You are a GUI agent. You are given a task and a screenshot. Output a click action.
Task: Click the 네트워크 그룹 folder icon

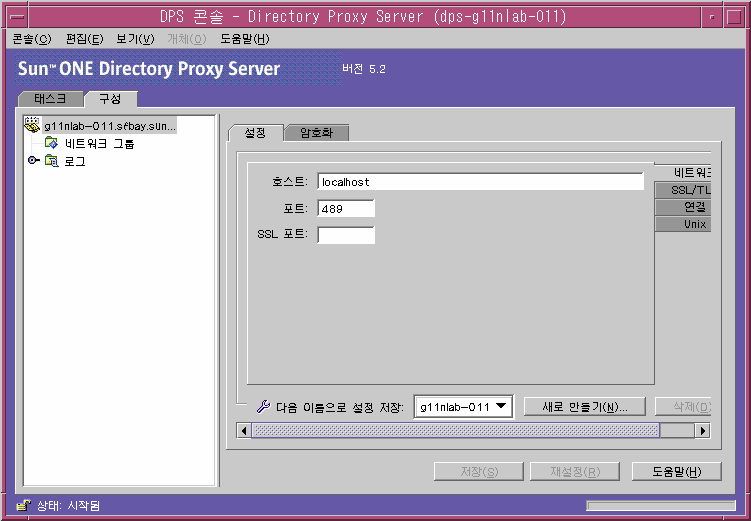click(51, 143)
